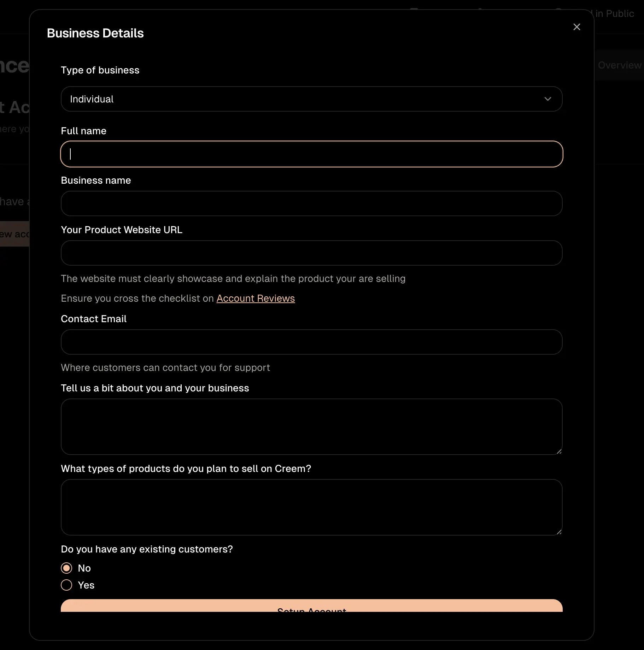Click resize handle of the products textarea
The height and width of the screenshot is (650, 644).
pos(559,532)
